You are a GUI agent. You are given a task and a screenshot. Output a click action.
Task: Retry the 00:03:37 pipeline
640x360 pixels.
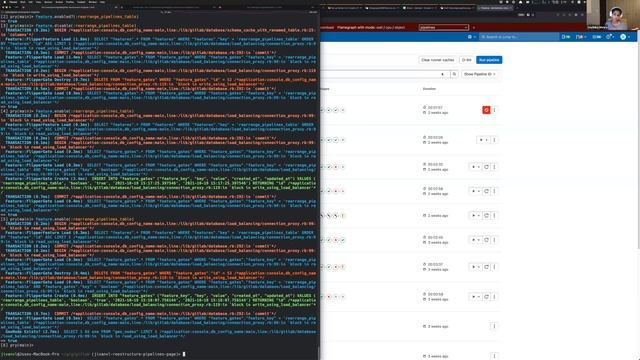pos(486,267)
